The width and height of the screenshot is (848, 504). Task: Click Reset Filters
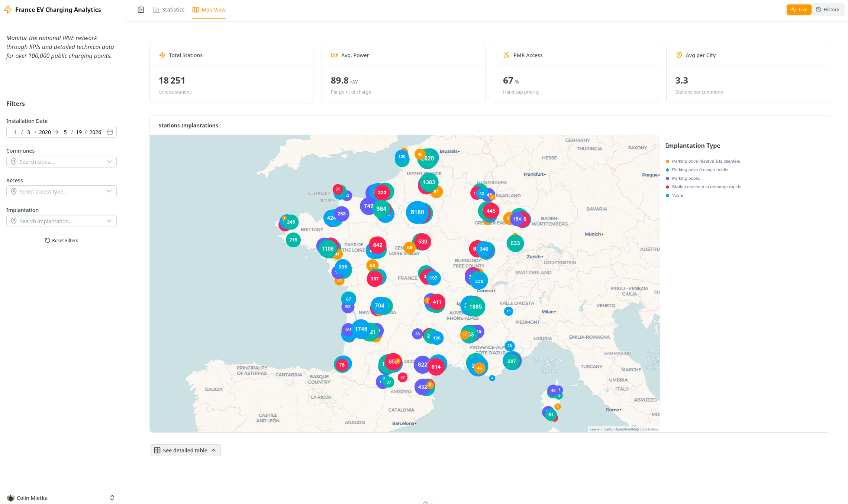[x=61, y=240]
